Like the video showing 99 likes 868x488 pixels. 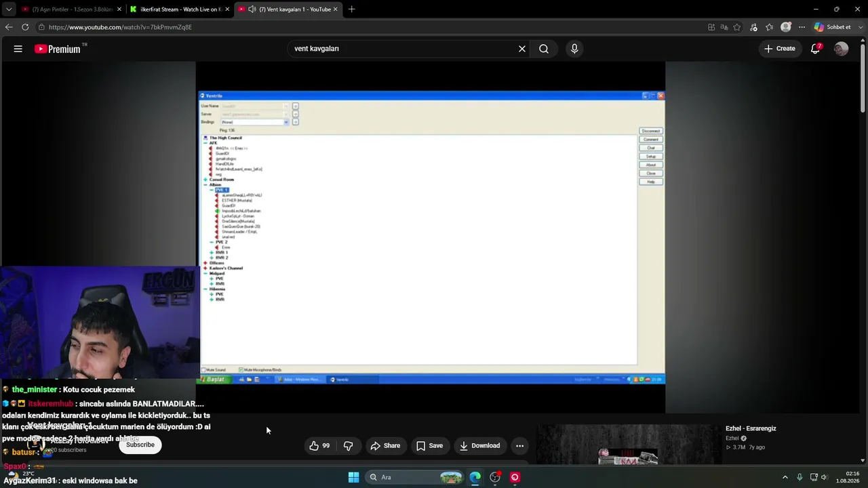coord(319,445)
